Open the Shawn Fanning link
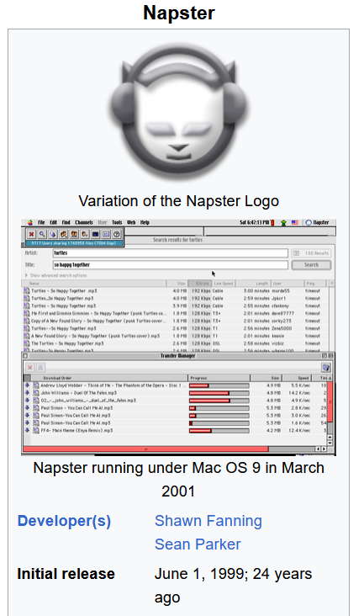 (x=208, y=521)
